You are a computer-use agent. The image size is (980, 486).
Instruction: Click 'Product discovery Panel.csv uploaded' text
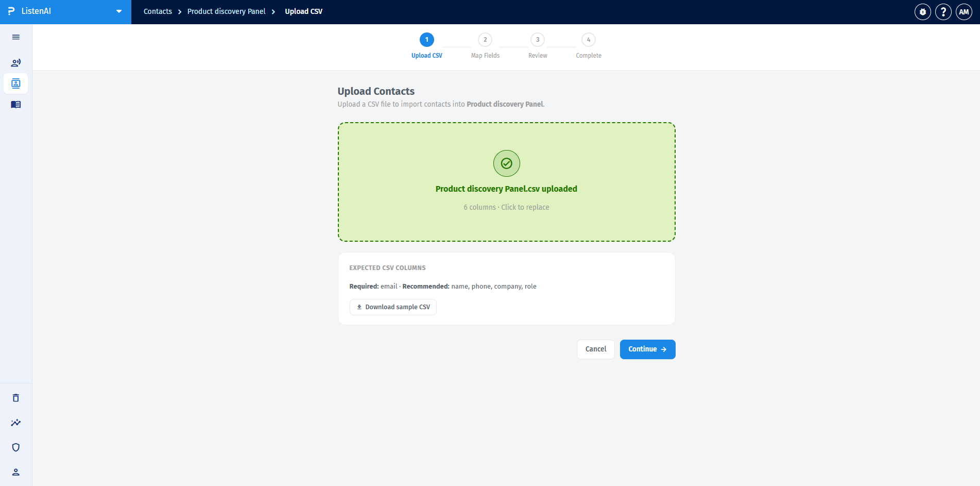507,189
